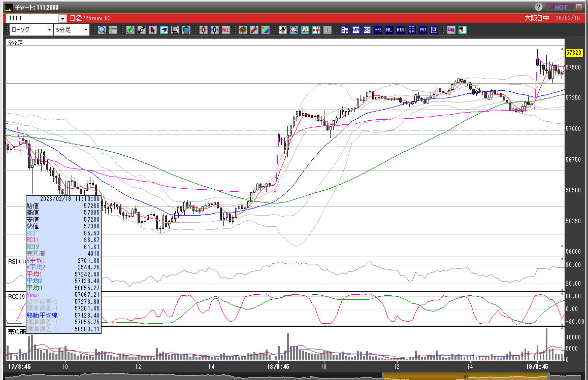Click the trash bin delete icon
This screenshot has width=588, height=380.
click(x=186, y=30)
